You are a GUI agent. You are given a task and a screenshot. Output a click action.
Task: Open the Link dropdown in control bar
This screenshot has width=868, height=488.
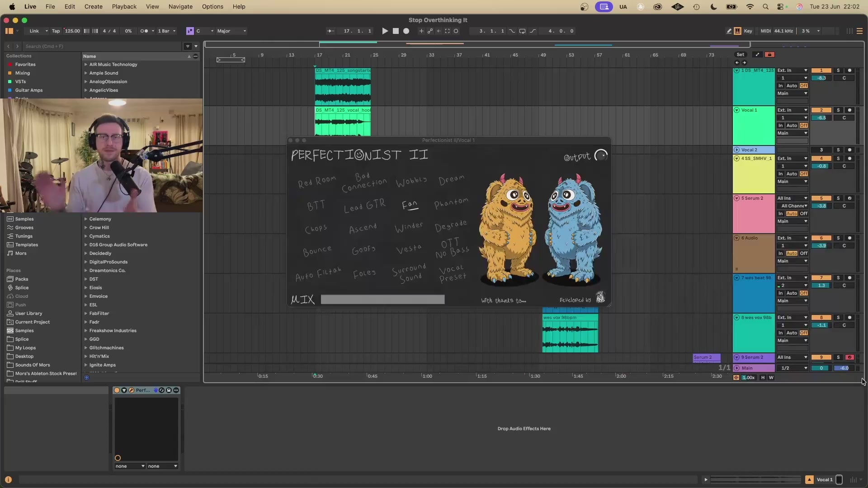(37, 31)
